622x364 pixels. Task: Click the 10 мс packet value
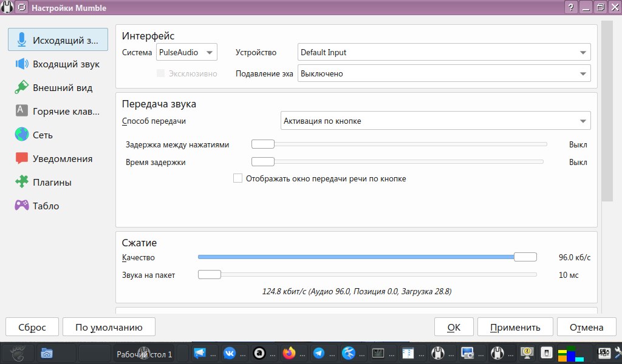[569, 274]
